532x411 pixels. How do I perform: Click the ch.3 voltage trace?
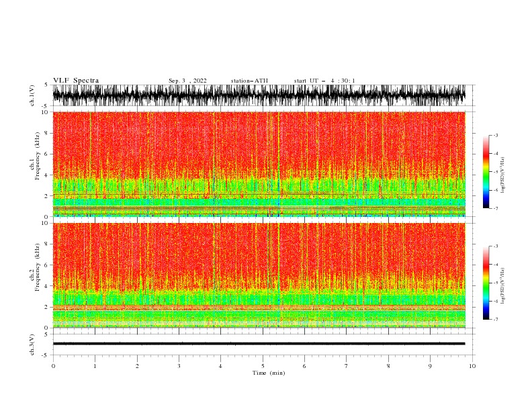pyautogui.click(x=259, y=344)
